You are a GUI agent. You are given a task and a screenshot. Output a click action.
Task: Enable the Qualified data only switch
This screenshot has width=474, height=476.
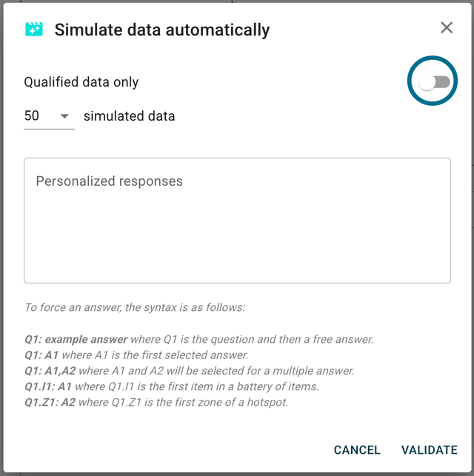(434, 82)
